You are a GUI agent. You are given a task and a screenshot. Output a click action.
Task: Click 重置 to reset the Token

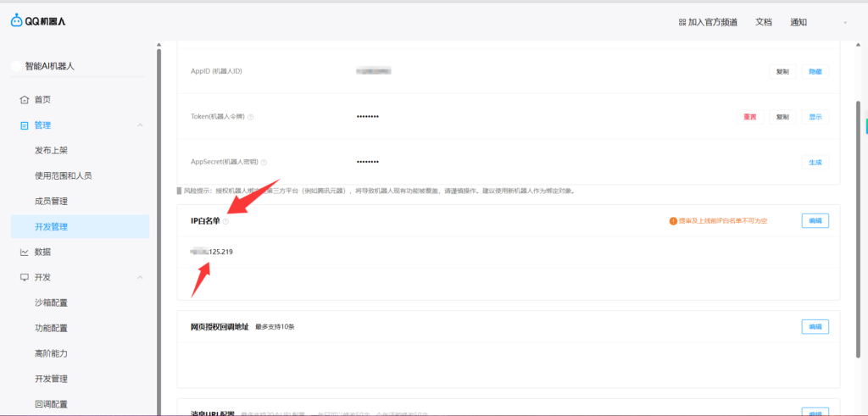point(749,117)
